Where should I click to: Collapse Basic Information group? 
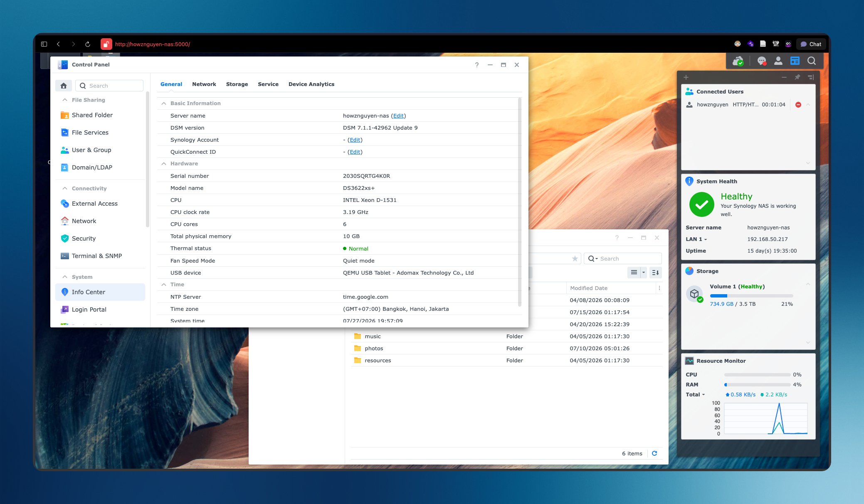(x=164, y=103)
